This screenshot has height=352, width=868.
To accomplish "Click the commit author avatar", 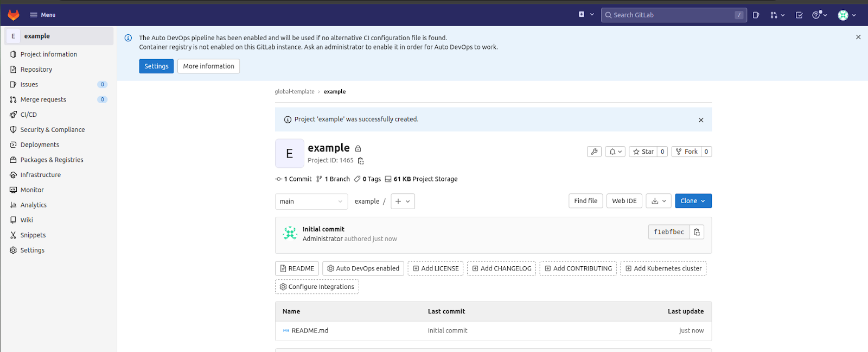I will click(290, 234).
